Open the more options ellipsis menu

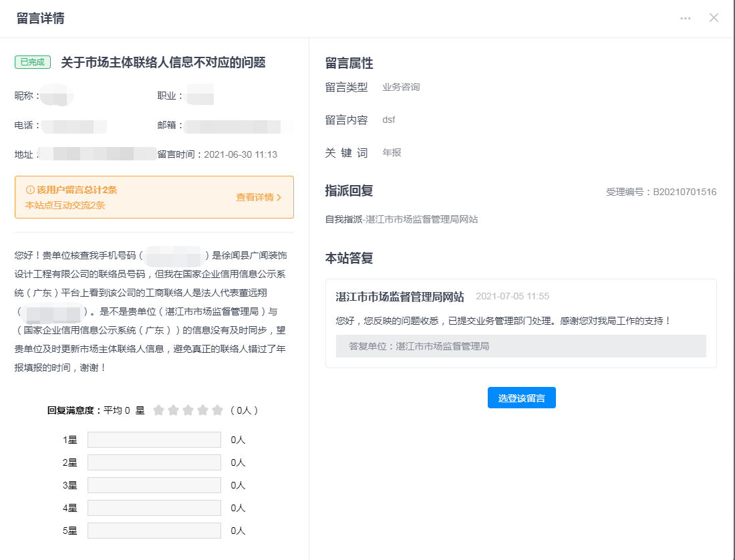point(686,18)
